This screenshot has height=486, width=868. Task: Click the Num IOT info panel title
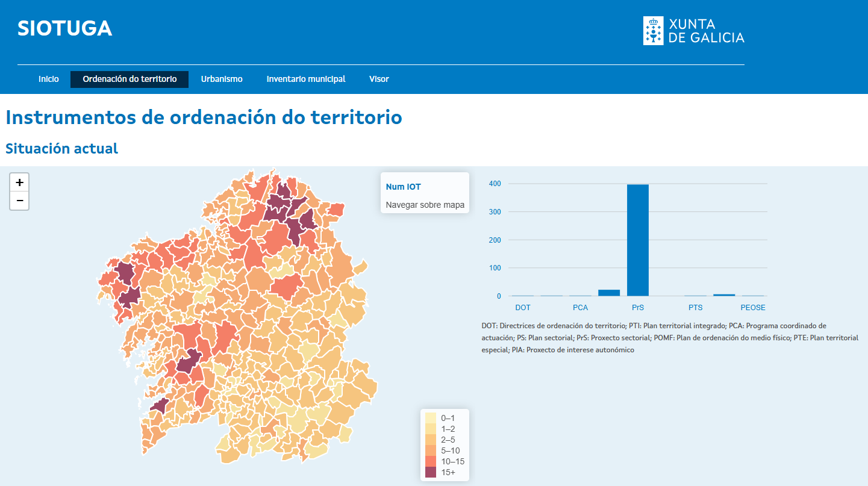point(404,187)
